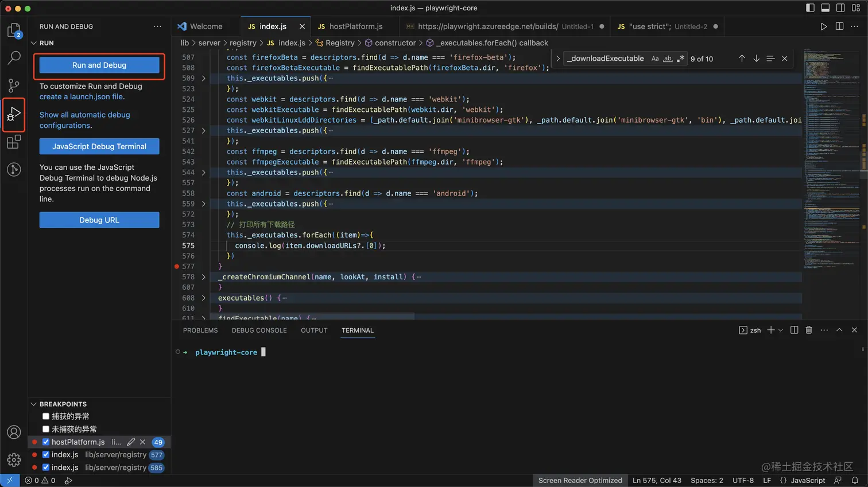Close the bottom panel
This screenshot has height=487, width=868.
coord(854,330)
